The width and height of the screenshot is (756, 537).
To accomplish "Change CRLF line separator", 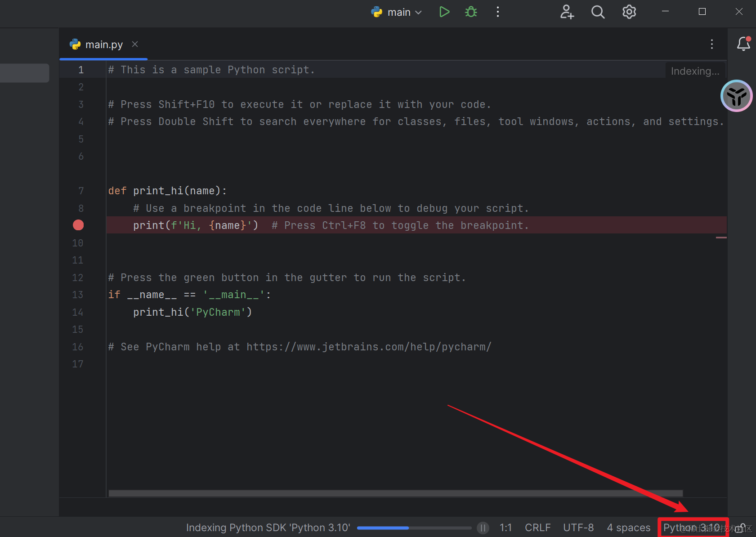I will tap(537, 528).
